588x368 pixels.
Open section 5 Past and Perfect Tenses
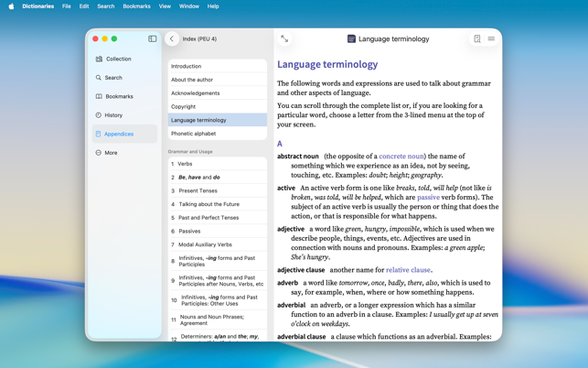(x=218, y=218)
